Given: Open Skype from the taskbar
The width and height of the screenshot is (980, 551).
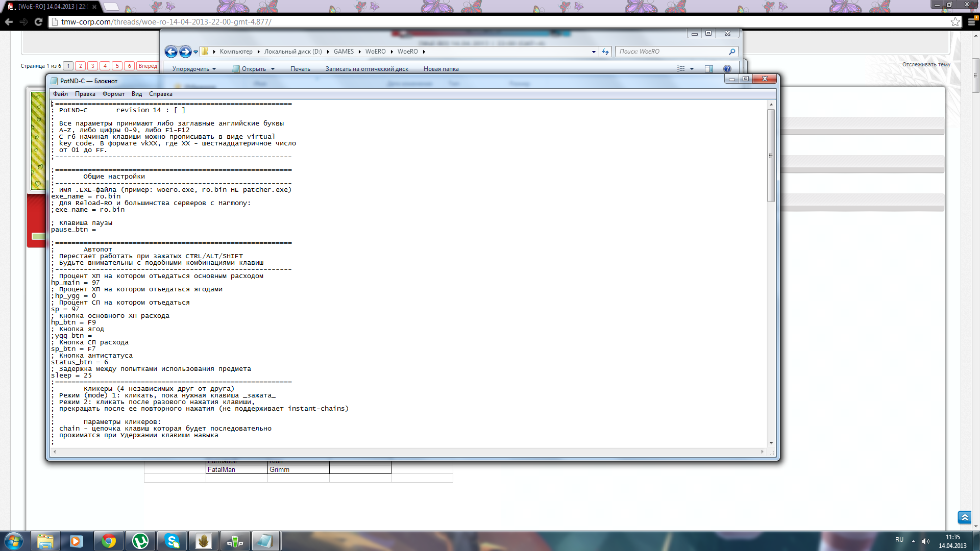Looking at the screenshot, I should (172, 541).
